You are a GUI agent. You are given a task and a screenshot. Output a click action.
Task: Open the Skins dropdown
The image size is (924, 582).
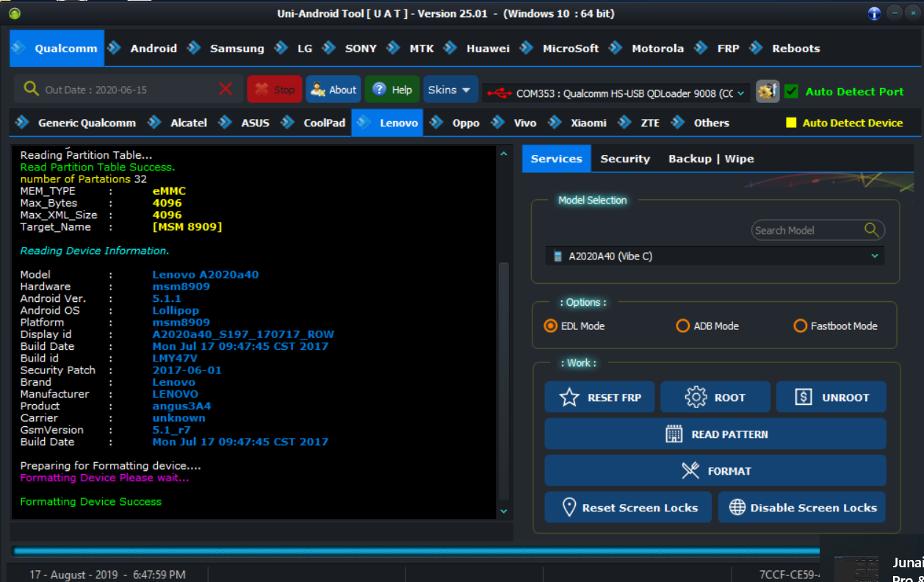450,90
